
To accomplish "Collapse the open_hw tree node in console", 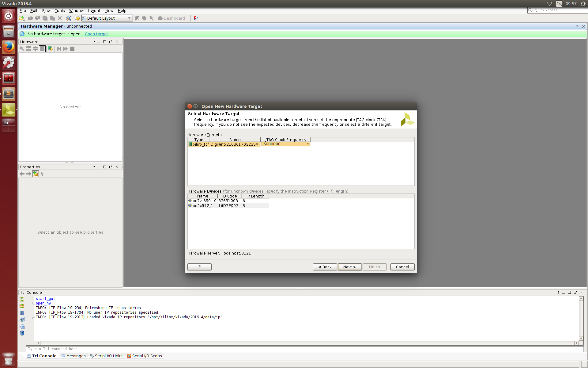I will tap(34, 303).
